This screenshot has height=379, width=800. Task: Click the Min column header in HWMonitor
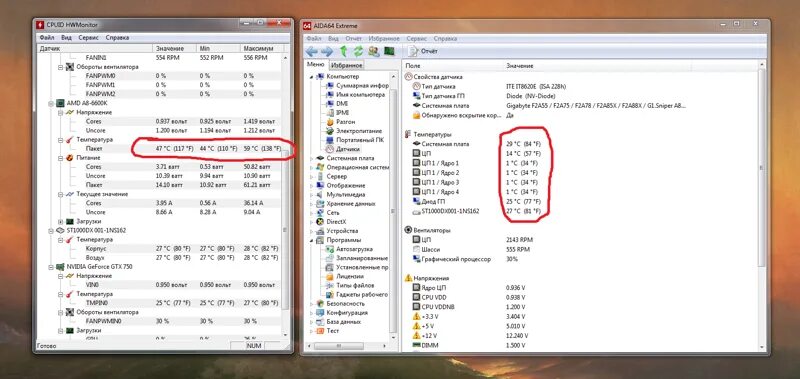218,48
